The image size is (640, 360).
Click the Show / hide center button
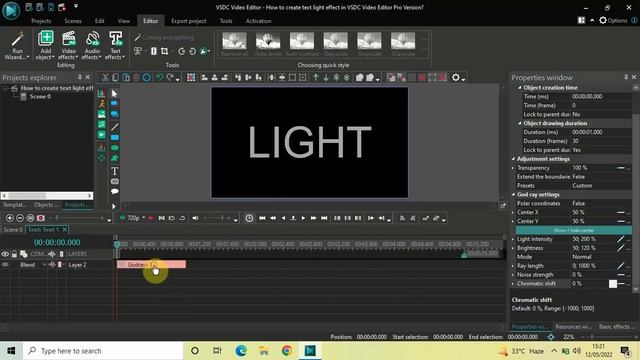point(573,230)
